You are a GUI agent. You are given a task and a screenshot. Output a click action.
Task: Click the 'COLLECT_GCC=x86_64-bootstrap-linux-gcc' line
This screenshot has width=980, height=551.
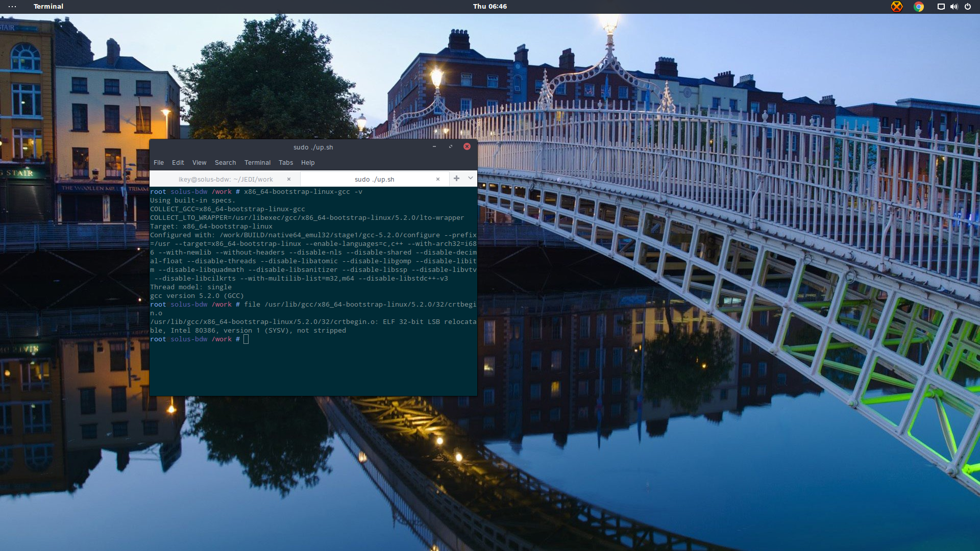point(228,209)
